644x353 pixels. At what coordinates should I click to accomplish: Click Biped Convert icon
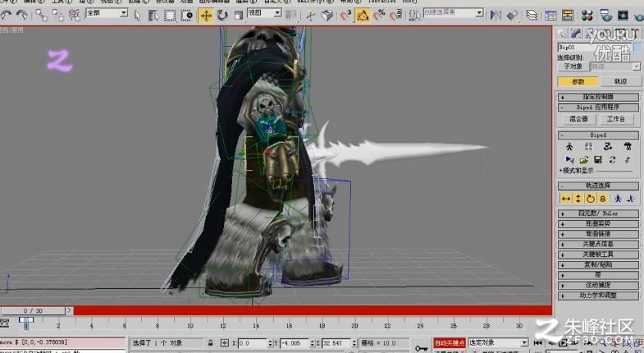[x=612, y=159]
